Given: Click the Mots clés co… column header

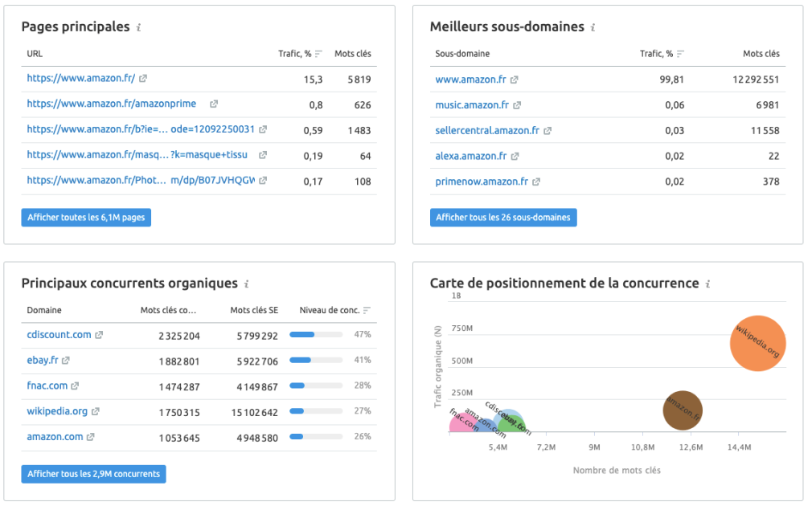Looking at the screenshot, I should tap(168, 311).
